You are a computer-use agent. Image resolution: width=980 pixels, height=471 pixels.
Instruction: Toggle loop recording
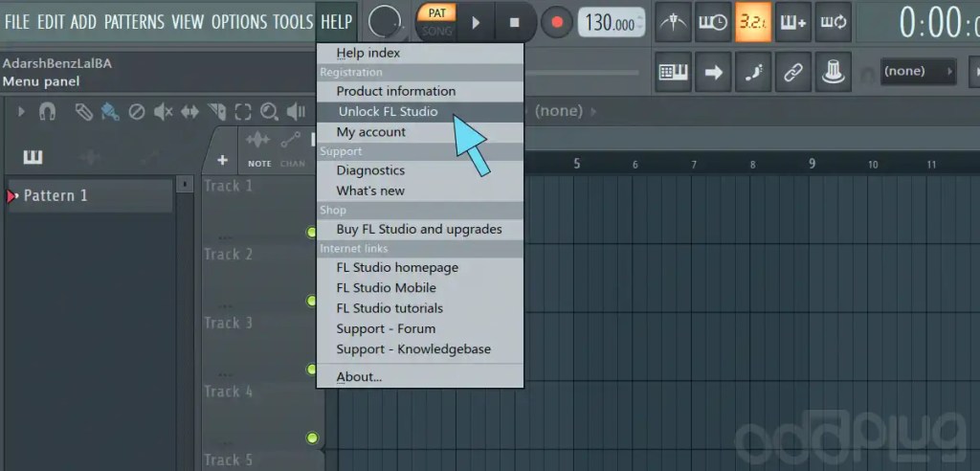pyautogui.click(x=834, y=23)
